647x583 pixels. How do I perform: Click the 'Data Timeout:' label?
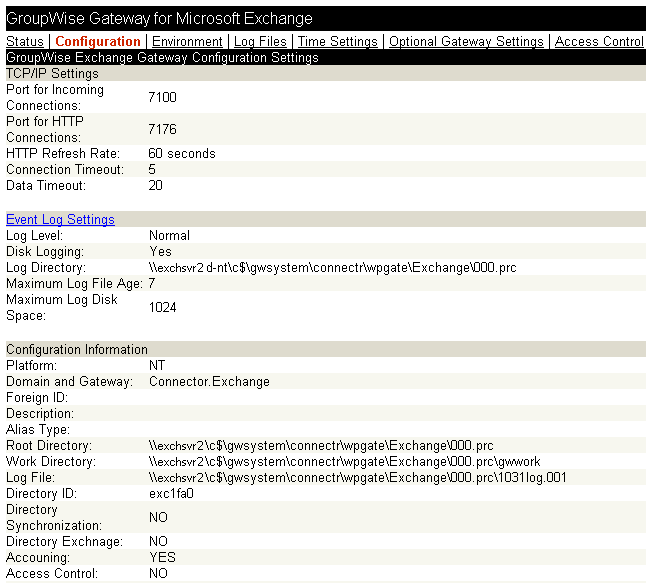(46, 185)
